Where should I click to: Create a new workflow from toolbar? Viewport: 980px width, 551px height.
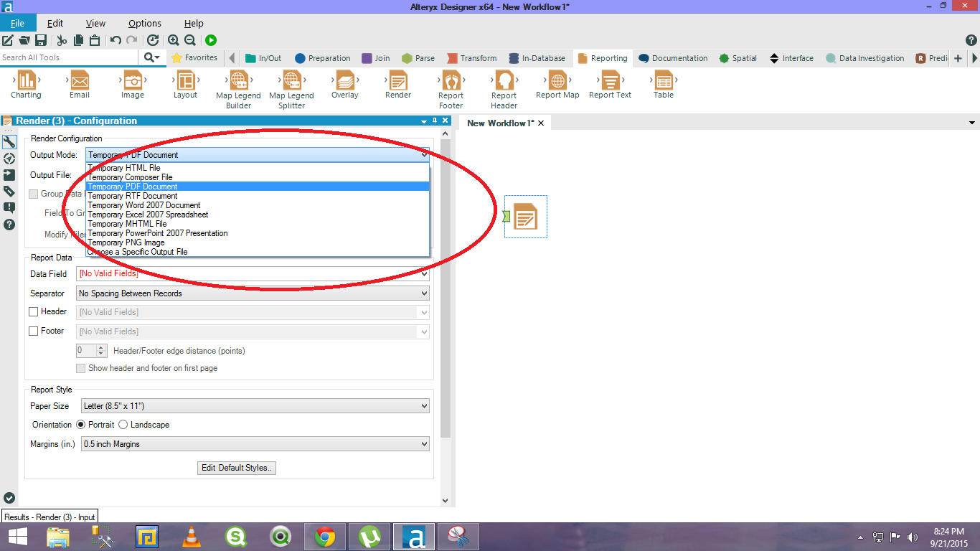click(x=8, y=40)
